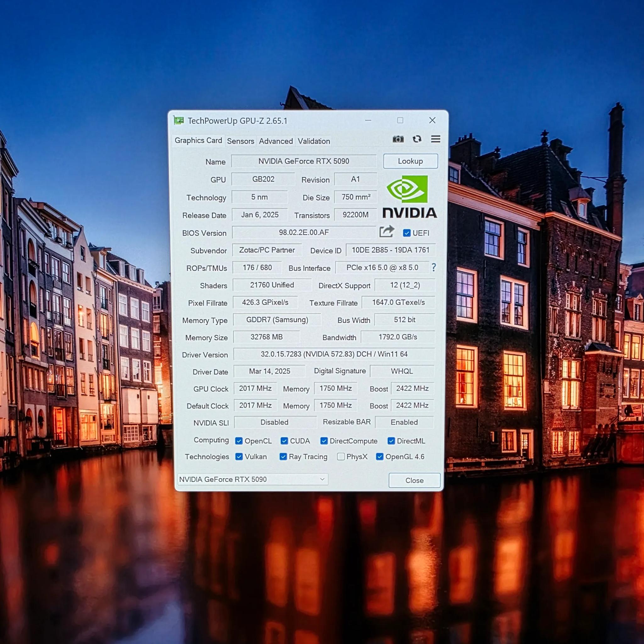The width and height of the screenshot is (644, 644).
Task: Click the Die Size field 750 mm²
Action: (356, 197)
